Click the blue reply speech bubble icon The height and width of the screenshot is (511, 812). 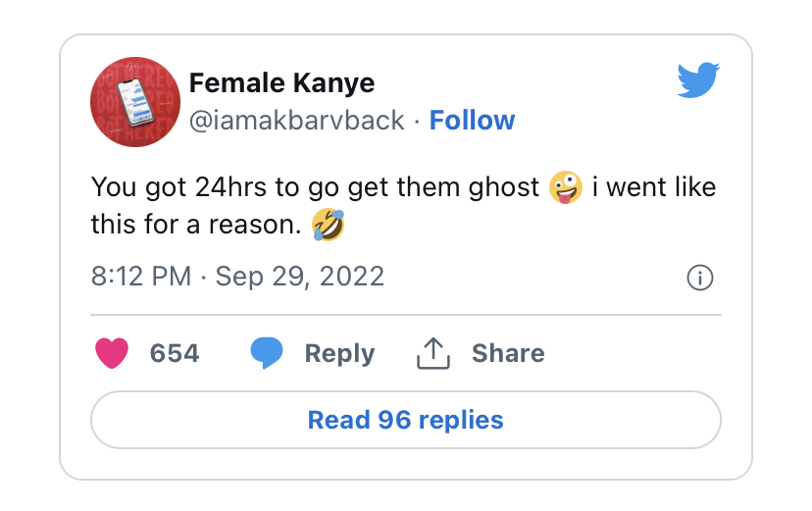click(266, 352)
